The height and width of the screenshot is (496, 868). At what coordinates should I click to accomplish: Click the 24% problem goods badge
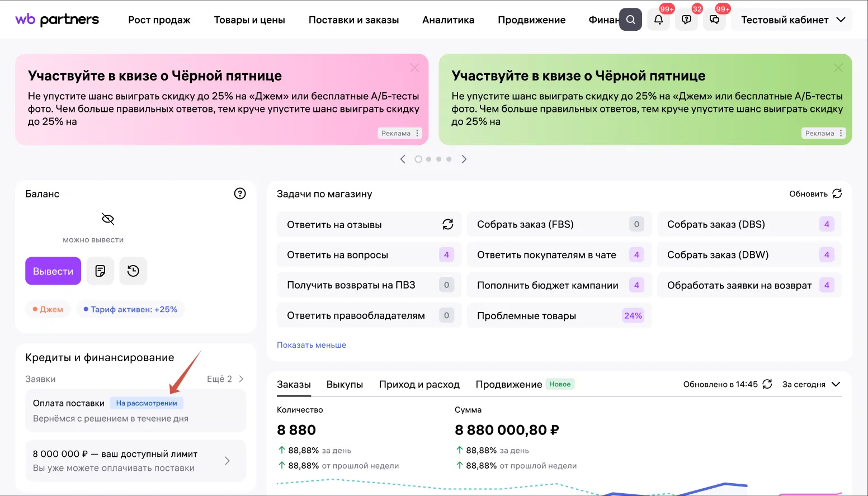click(x=633, y=315)
